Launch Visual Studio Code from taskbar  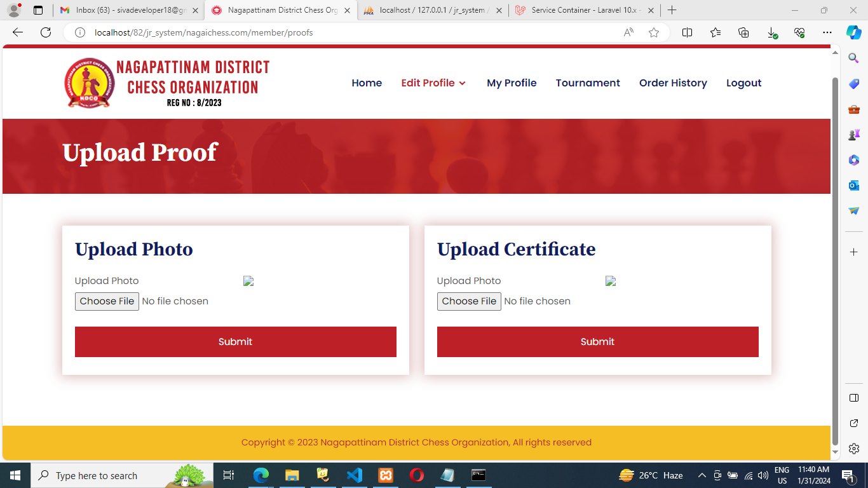tap(355, 475)
